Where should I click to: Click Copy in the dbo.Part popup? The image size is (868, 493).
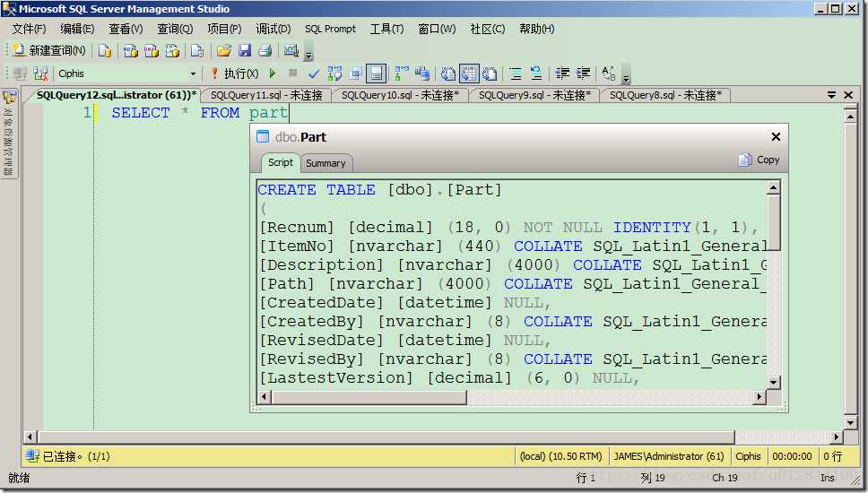(759, 160)
